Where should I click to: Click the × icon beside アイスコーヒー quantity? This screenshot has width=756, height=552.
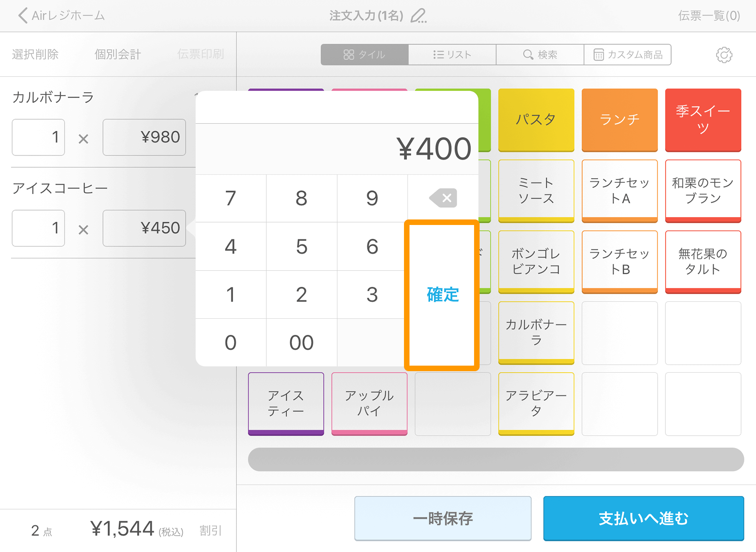[x=83, y=230]
